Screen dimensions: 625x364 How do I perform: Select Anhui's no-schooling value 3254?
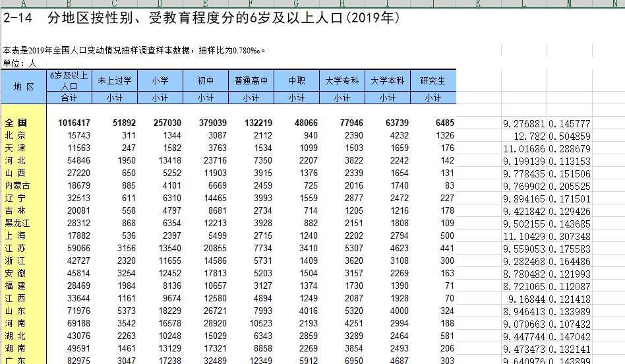[127, 274]
